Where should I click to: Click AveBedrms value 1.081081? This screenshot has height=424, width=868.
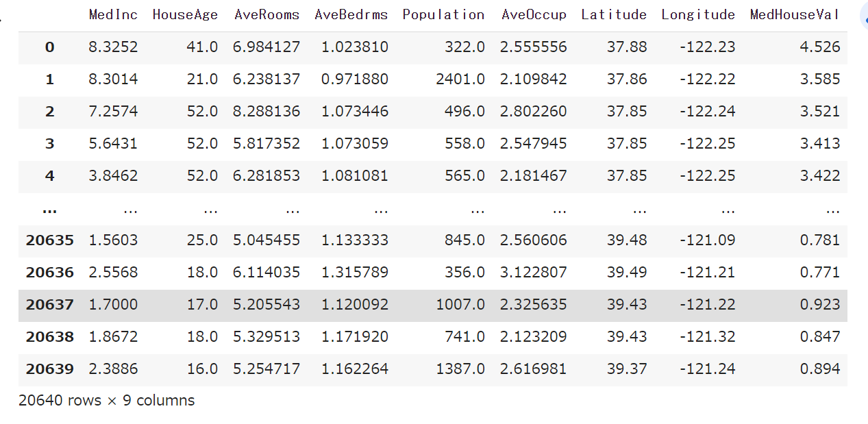355,176
